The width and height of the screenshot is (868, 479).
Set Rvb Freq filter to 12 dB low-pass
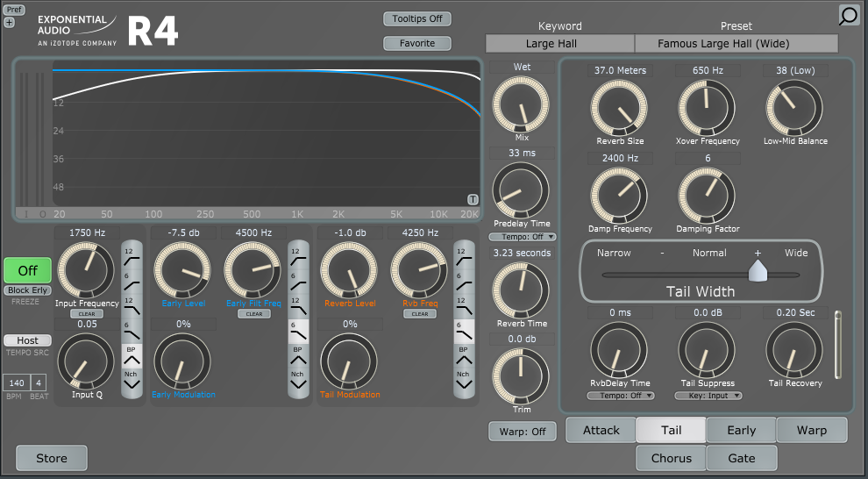(x=464, y=306)
